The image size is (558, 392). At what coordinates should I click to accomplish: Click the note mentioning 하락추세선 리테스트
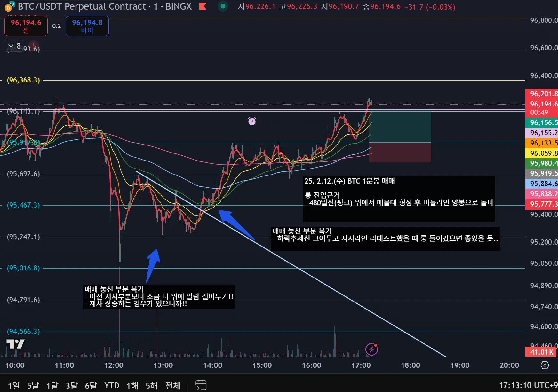[385, 239]
